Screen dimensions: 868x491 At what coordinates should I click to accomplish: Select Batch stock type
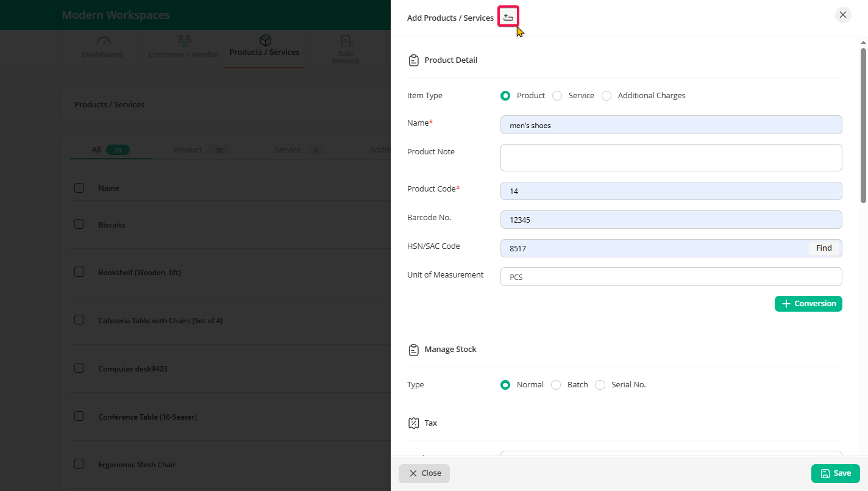coord(556,385)
